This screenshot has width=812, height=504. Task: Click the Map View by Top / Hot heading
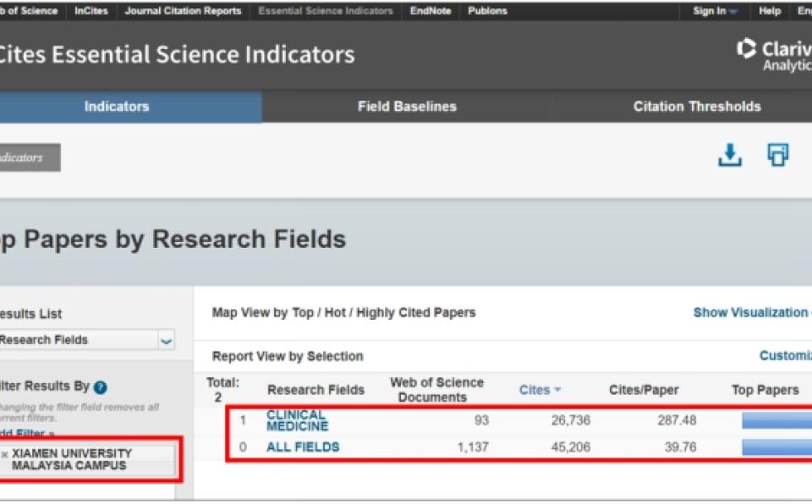(343, 312)
